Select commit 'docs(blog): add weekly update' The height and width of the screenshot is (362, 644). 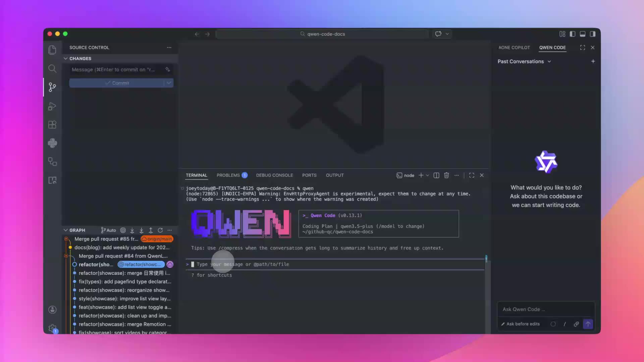pyautogui.click(x=122, y=247)
